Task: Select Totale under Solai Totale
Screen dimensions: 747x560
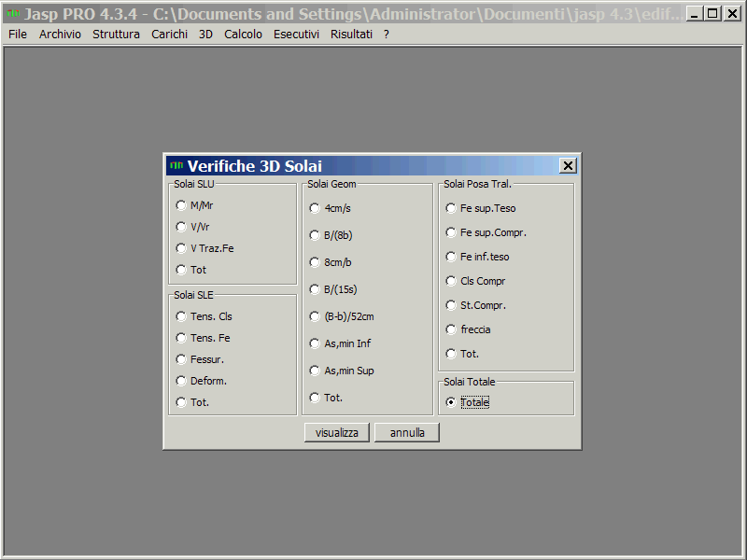Action: click(451, 402)
